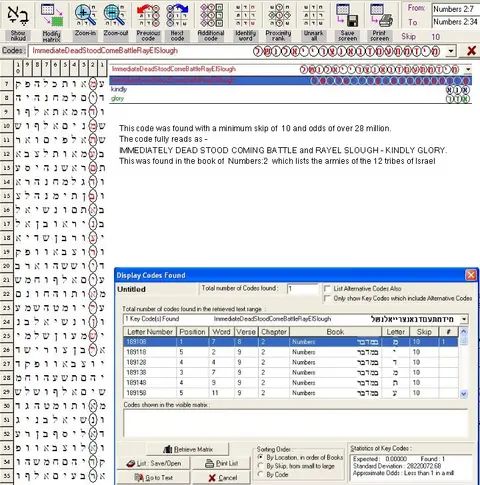Collapse the code list dropdown arrow
Screen dimensions: 480x485
pos(468,69)
